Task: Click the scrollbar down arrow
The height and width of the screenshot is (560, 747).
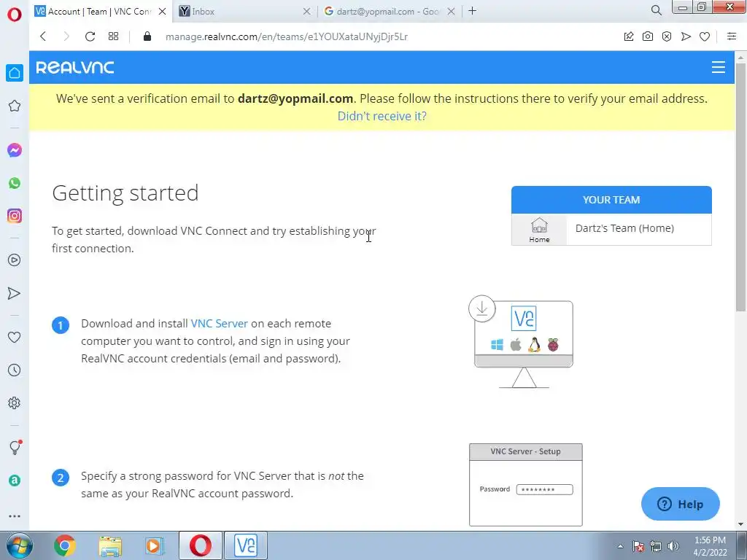Action: coord(740,524)
